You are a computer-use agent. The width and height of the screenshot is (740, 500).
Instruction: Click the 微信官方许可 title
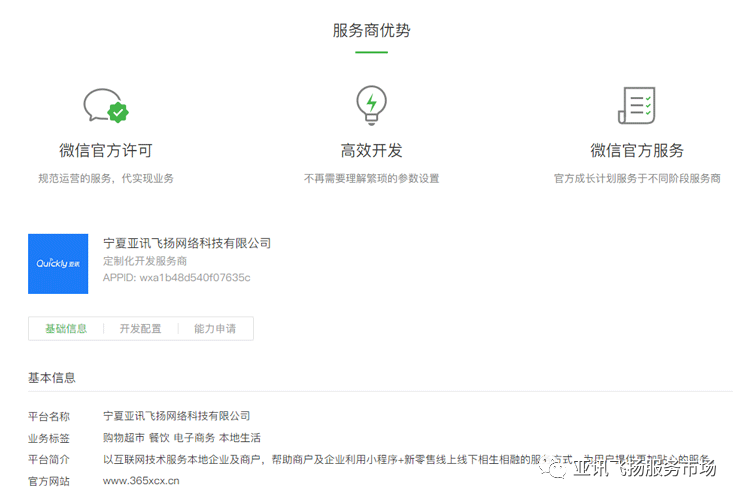tap(106, 151)
